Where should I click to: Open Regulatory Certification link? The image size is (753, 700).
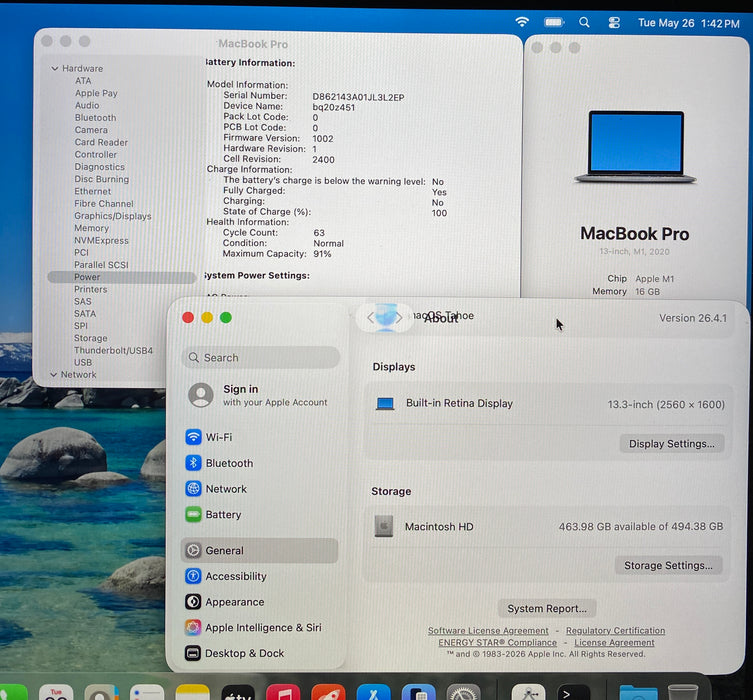point(616,630)
